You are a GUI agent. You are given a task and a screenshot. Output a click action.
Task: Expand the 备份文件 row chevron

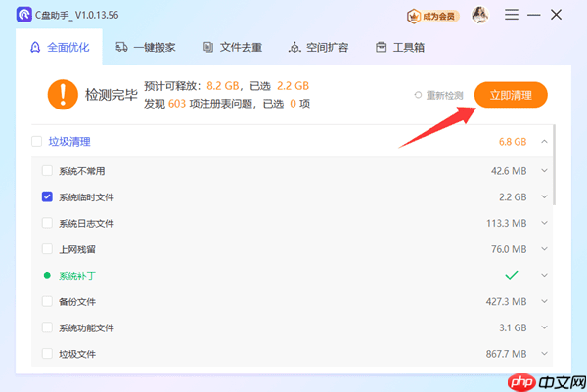pos(544,301)
